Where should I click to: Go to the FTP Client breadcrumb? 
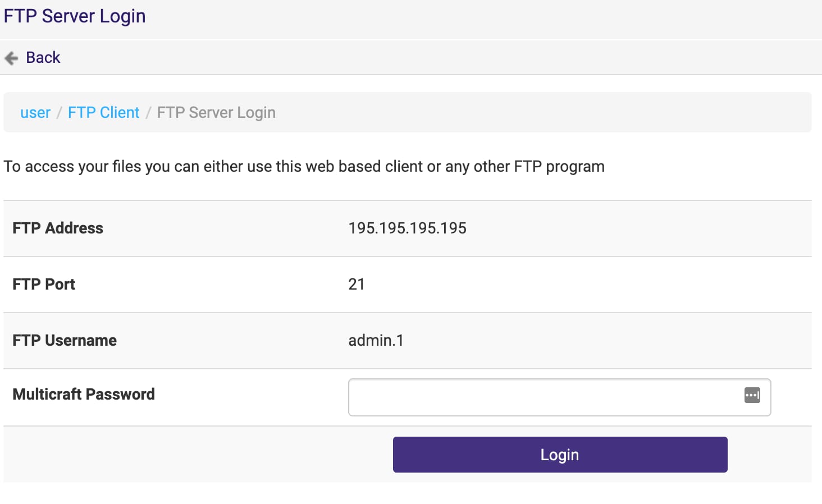pos(103,113)
